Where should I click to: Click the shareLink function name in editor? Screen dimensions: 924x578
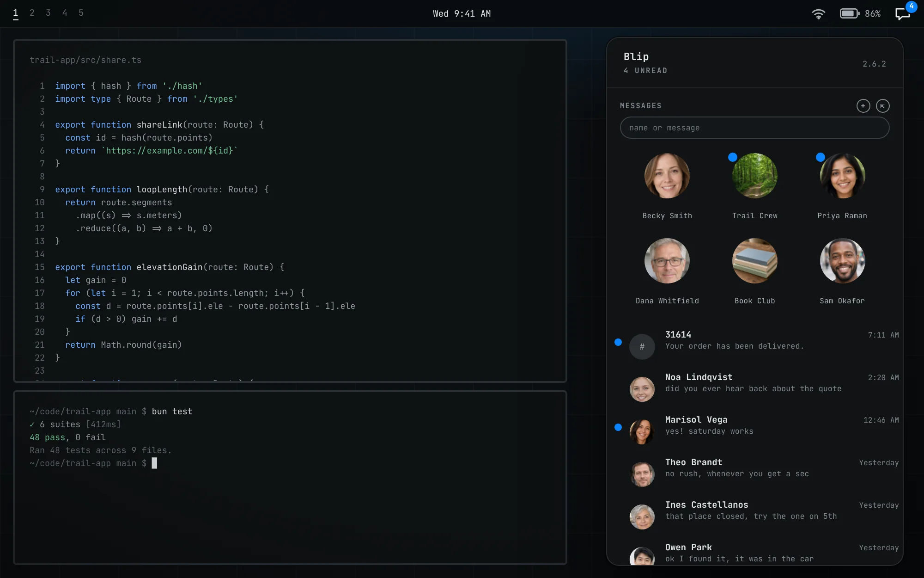coord(159,125)
